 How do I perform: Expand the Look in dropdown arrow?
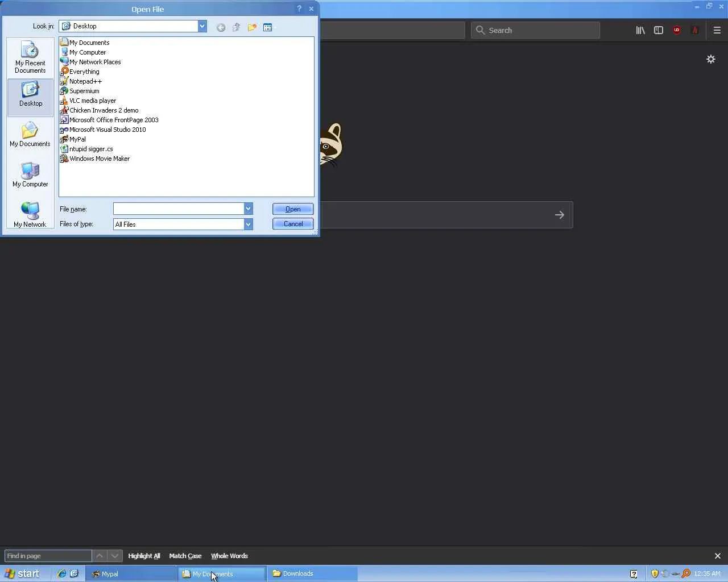click(202, 26)
